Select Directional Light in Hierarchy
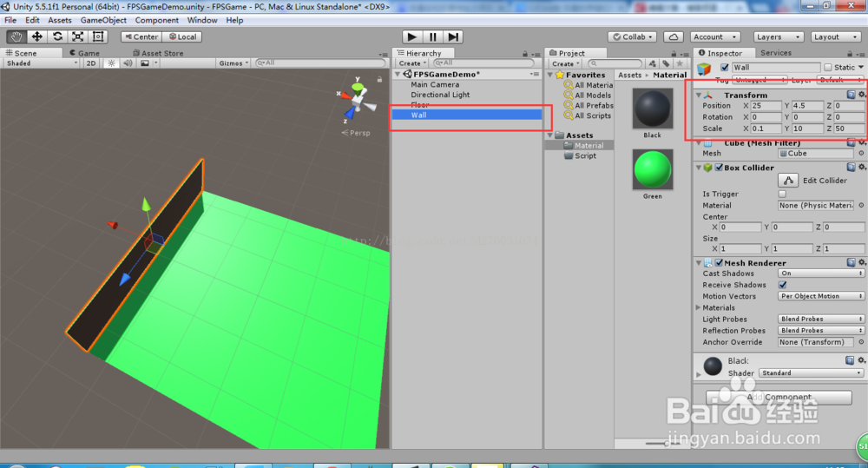The width and height of the screenshot is (868, 468). coord(440,95)
